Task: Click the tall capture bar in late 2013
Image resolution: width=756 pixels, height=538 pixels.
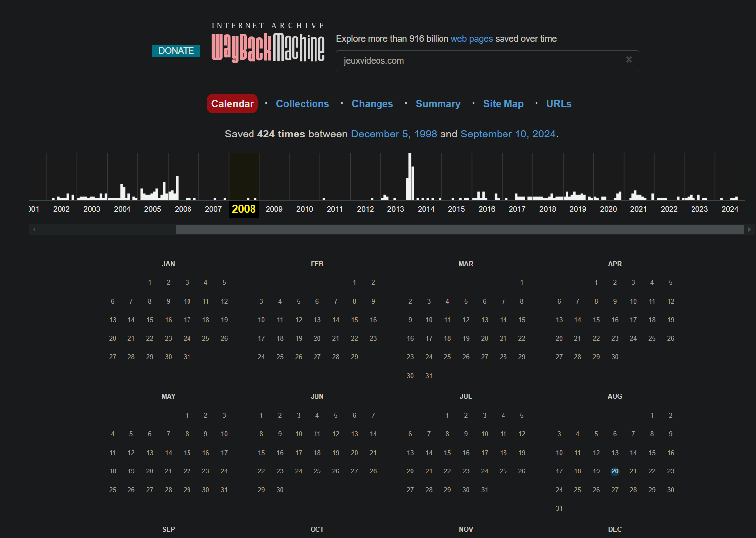Action: point(410,176)
